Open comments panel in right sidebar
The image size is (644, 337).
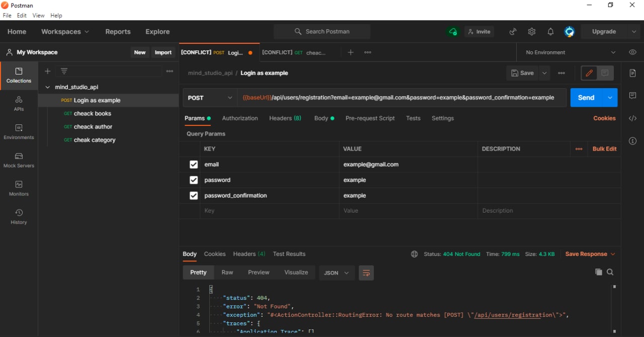click(x=633, y=96)
